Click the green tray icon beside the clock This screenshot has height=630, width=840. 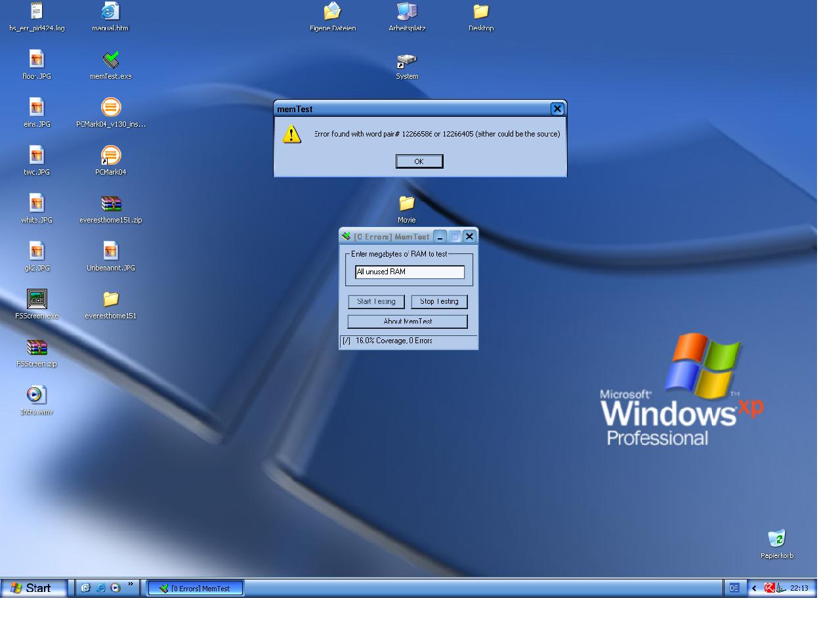782,588
